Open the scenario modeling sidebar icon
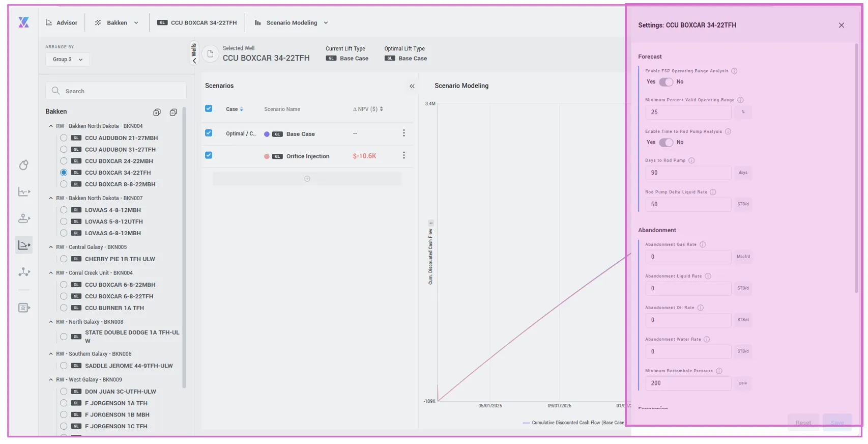This screenshot has height=444, width=868. point(23,245)
